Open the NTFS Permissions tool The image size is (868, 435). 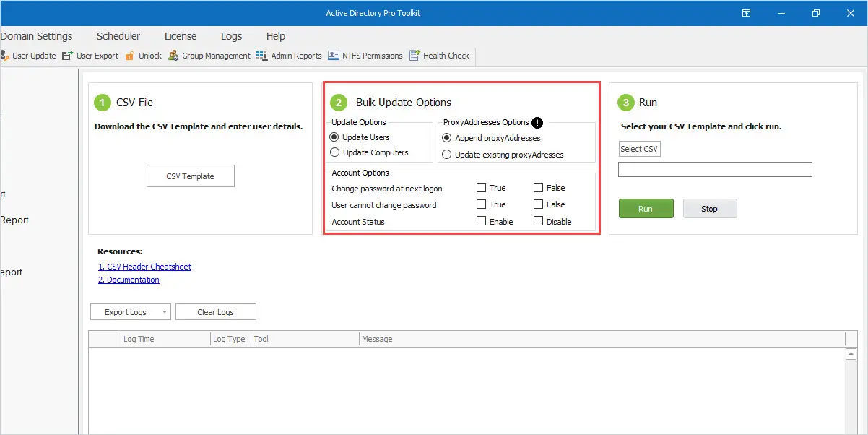coord(365,56)
